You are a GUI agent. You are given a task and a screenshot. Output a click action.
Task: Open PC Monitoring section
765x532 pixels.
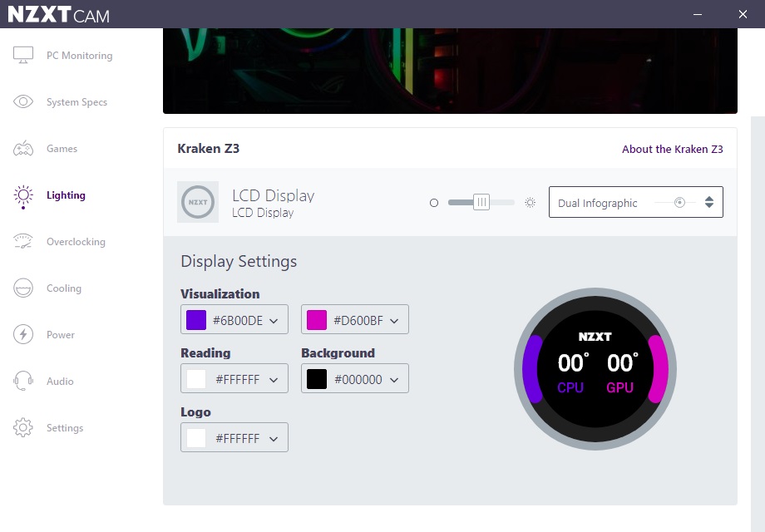(x=80, y=56)
